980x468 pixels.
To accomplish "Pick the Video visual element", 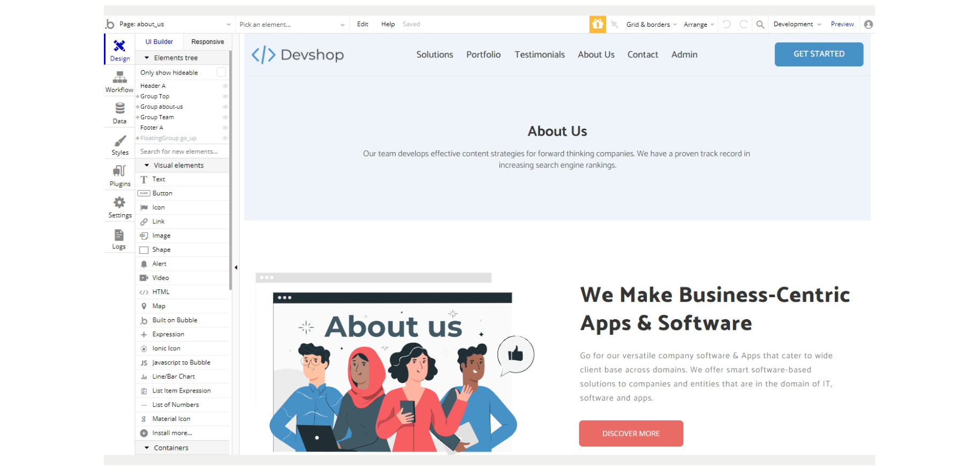I will 182,278.
